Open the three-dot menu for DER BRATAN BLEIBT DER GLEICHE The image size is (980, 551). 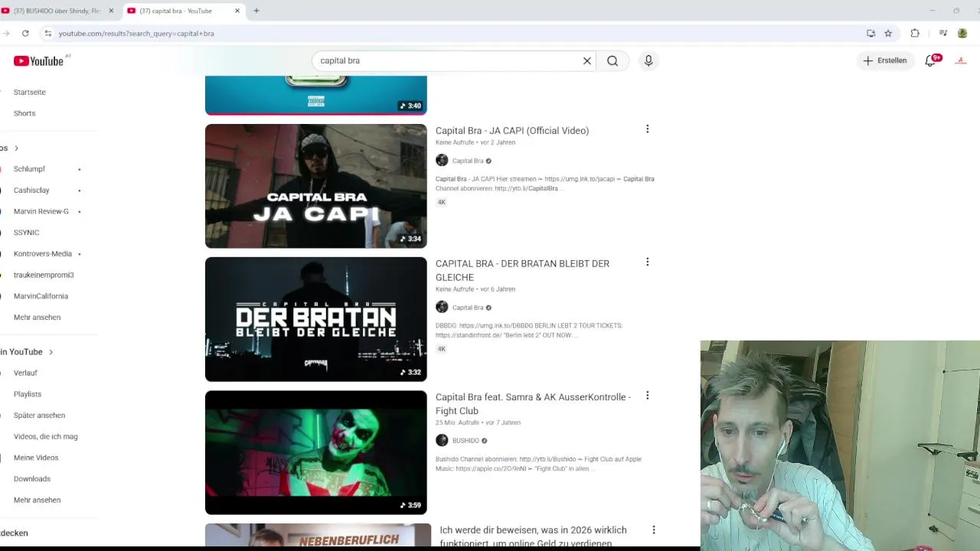point(647,262)
